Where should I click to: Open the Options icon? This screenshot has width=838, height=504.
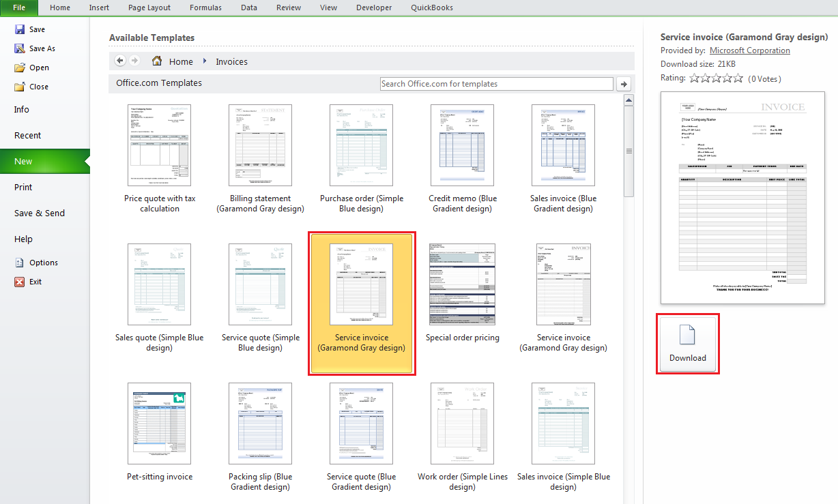(19, 263)
